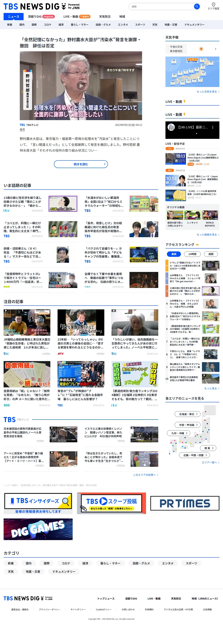This screenshot has width=223, height=644.
Task: Open the DIG GAMES banner
Action: pos(38,529)
